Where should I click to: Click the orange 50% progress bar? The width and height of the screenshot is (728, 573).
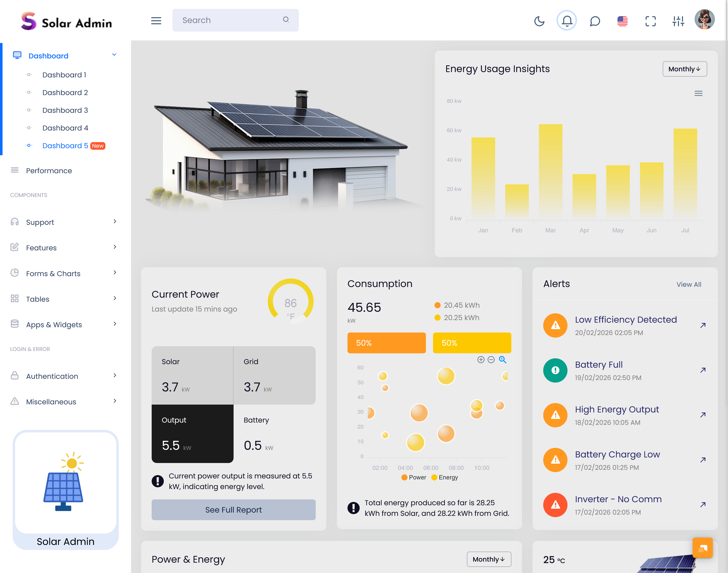386,343
